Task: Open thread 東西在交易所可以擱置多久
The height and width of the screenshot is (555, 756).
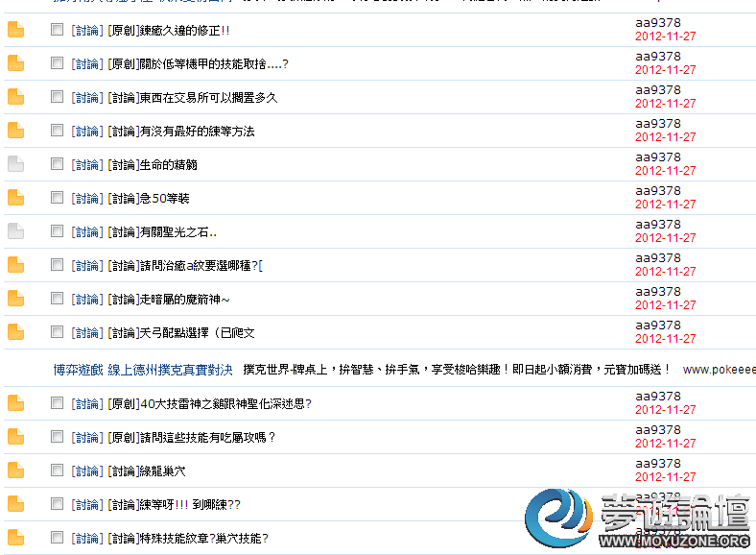Action: tap(193, 98)
